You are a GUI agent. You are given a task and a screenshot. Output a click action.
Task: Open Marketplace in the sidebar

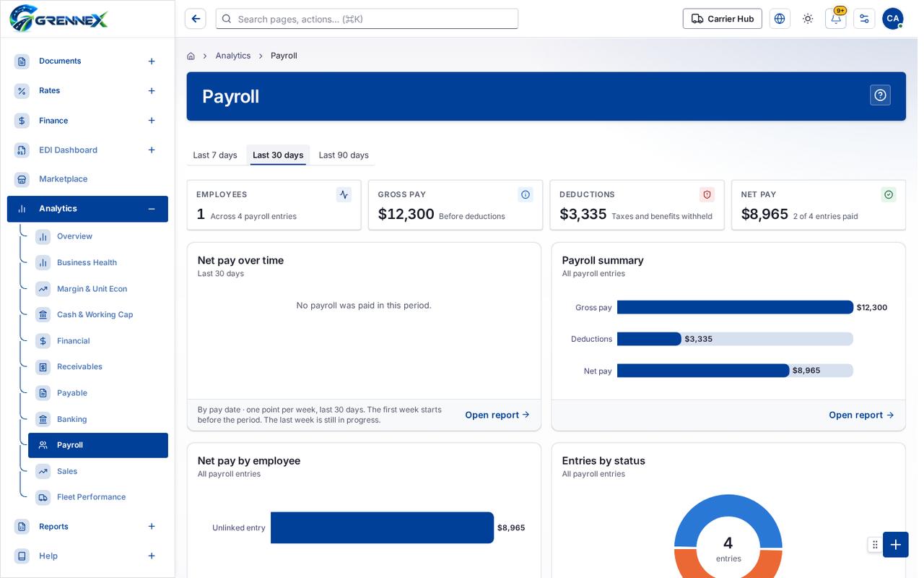87,179
